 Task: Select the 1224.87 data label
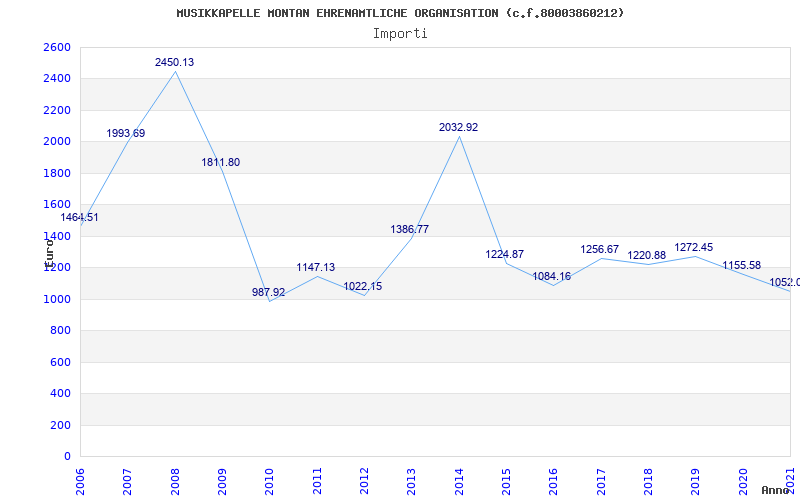[x=505, y=254]
